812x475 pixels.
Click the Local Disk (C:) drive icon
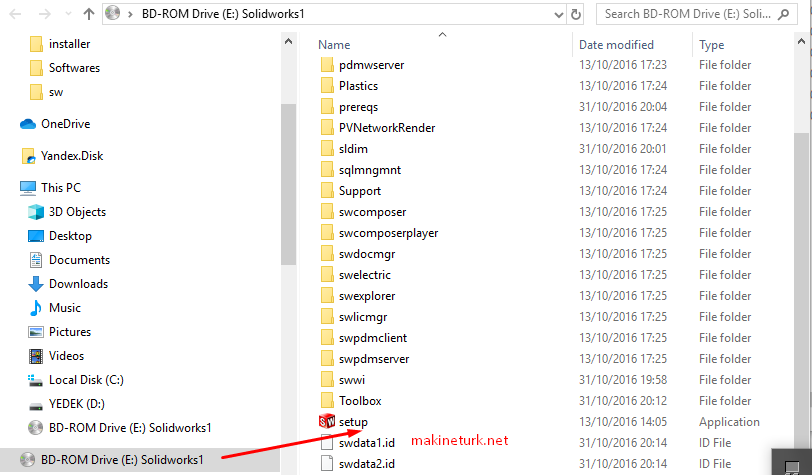(35, 380)
